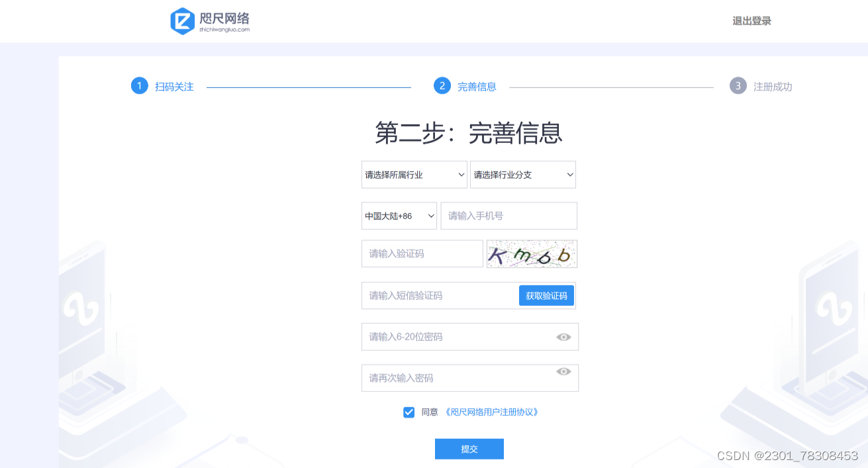
Task: Click the zhichiwangluo.com text under logo
Action: point(224,29)
